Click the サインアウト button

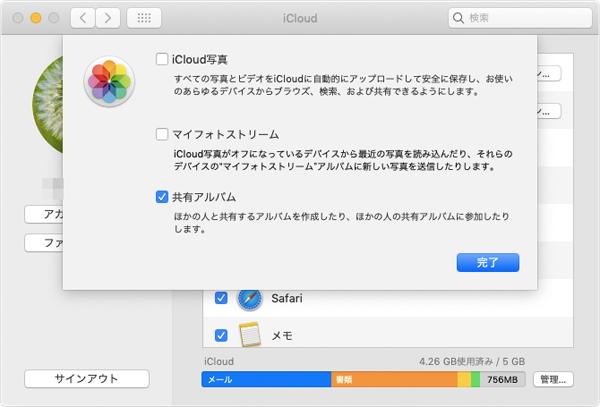point(86,379)
